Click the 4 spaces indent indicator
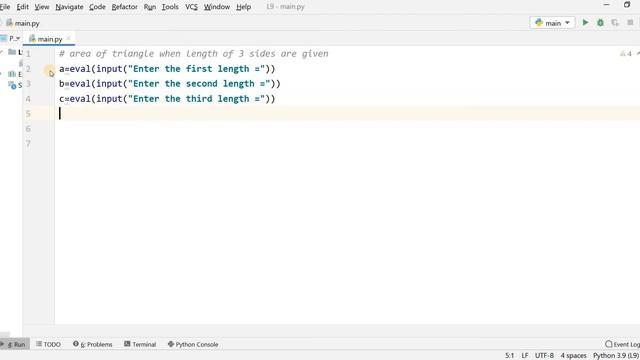This screenshot has width=640, height=360. 573,356
